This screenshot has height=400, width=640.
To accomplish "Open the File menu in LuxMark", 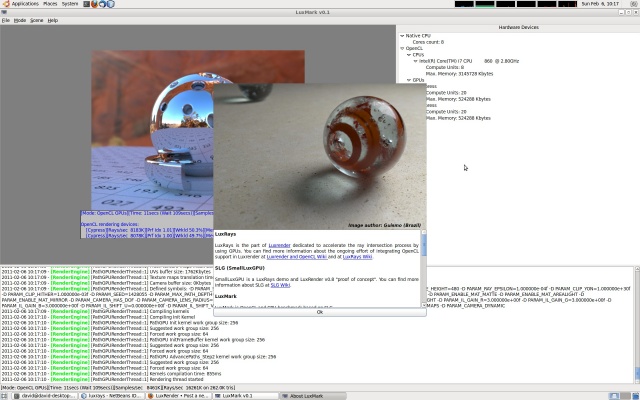I will click(x=6, y=19).
